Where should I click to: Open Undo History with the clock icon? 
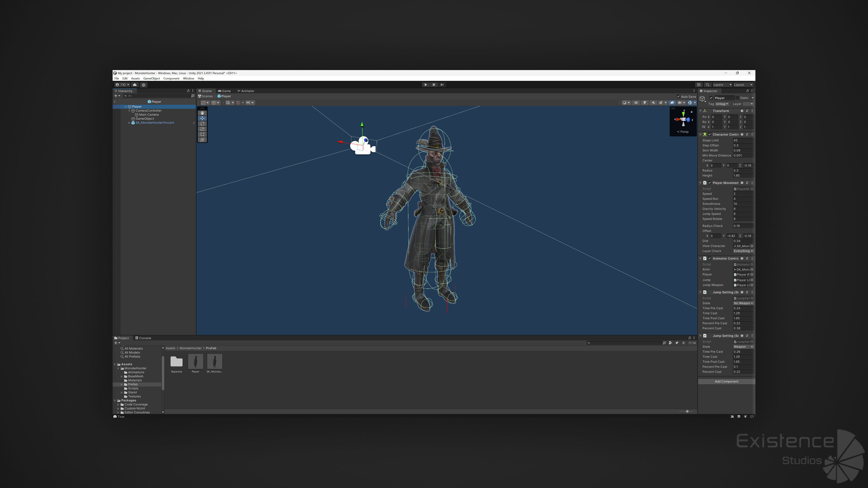point(698,85)
